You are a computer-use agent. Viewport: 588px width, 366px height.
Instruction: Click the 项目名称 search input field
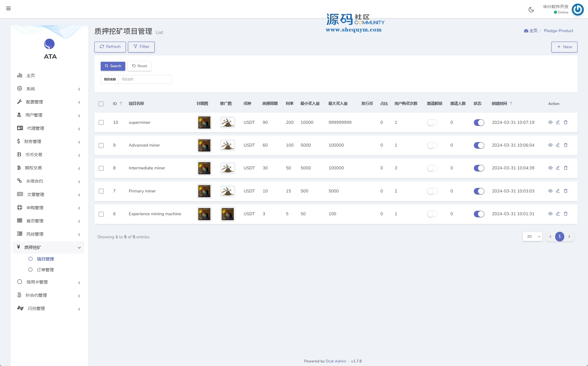click(x=145, y=79)
